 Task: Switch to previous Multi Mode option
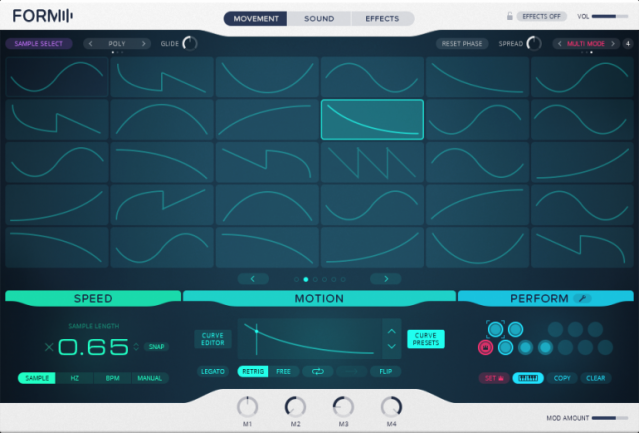coord(560,44)
